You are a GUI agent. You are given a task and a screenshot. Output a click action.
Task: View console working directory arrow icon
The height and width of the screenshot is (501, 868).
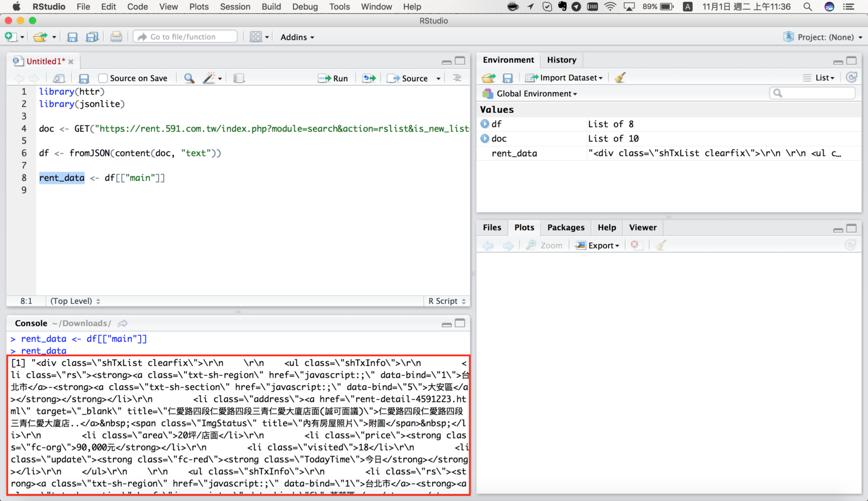(123, 323)
